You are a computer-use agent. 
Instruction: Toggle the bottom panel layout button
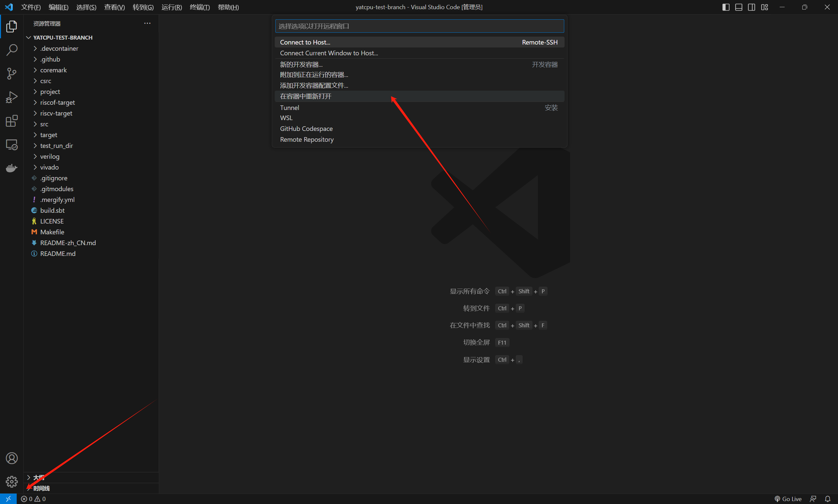pos(738,7)
